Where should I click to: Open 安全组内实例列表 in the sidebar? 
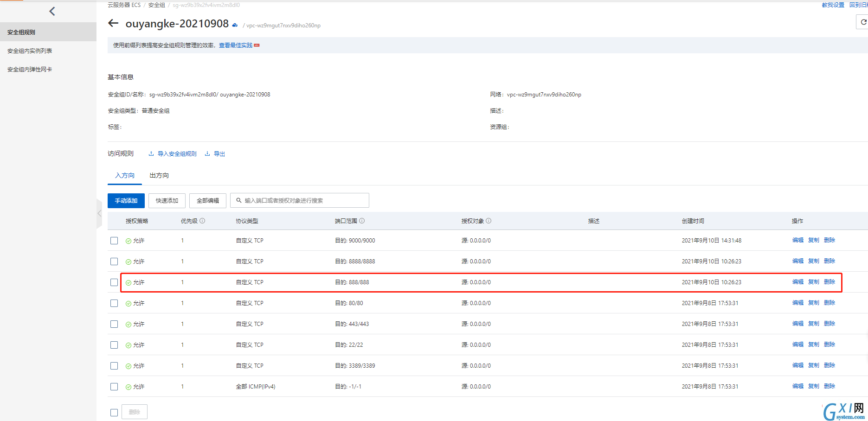[30, 51]
